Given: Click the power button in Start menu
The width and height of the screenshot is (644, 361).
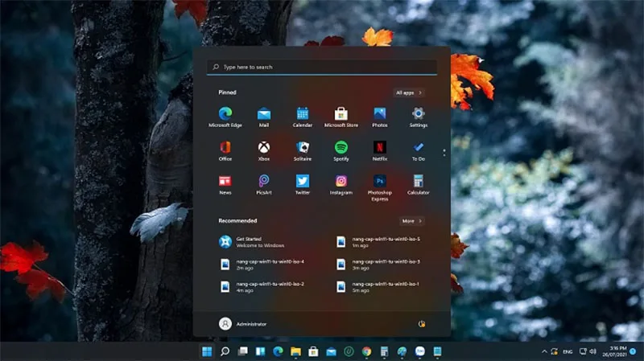Looking at the screenshot, I should tap(421, 324).
